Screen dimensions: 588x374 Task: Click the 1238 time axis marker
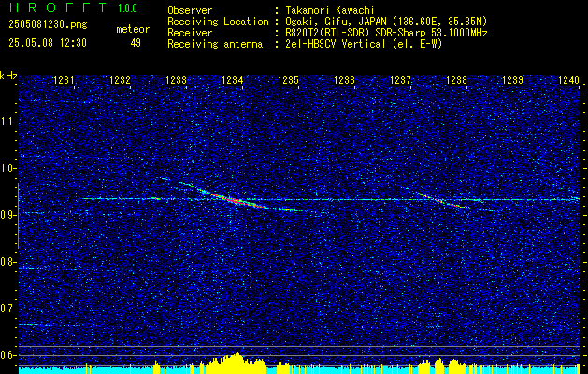coord(456,79)
